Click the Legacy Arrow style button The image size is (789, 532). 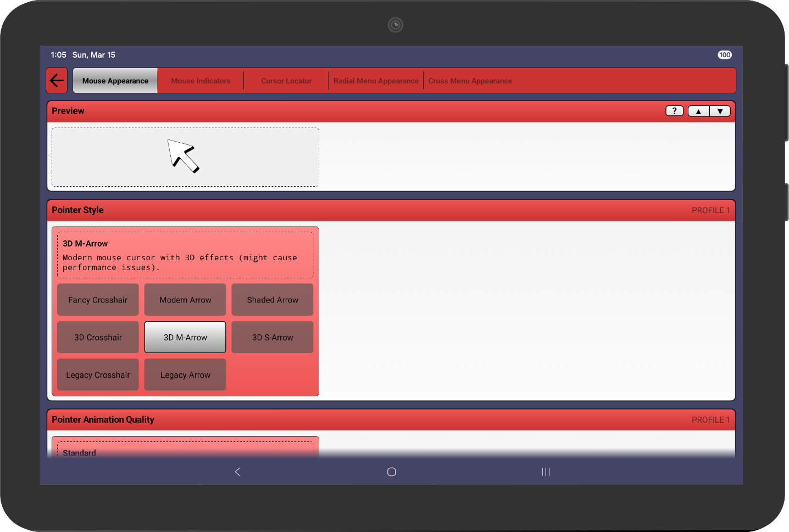point(185,375)
